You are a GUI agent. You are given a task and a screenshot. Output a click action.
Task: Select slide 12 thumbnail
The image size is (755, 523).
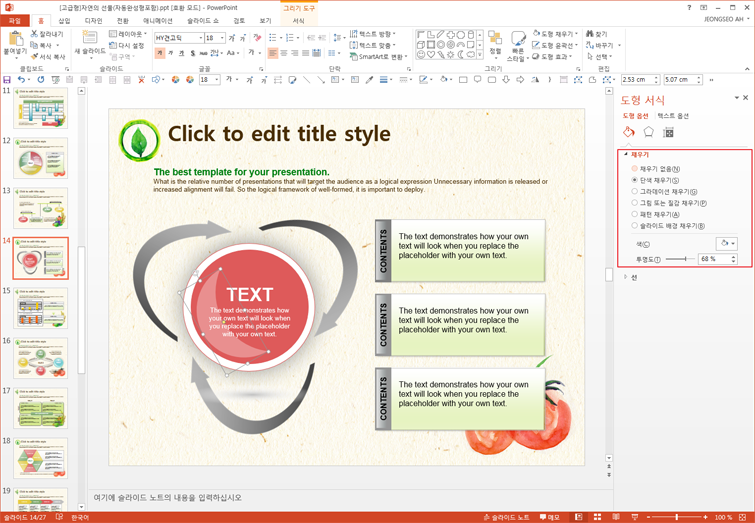pos(40,158)
